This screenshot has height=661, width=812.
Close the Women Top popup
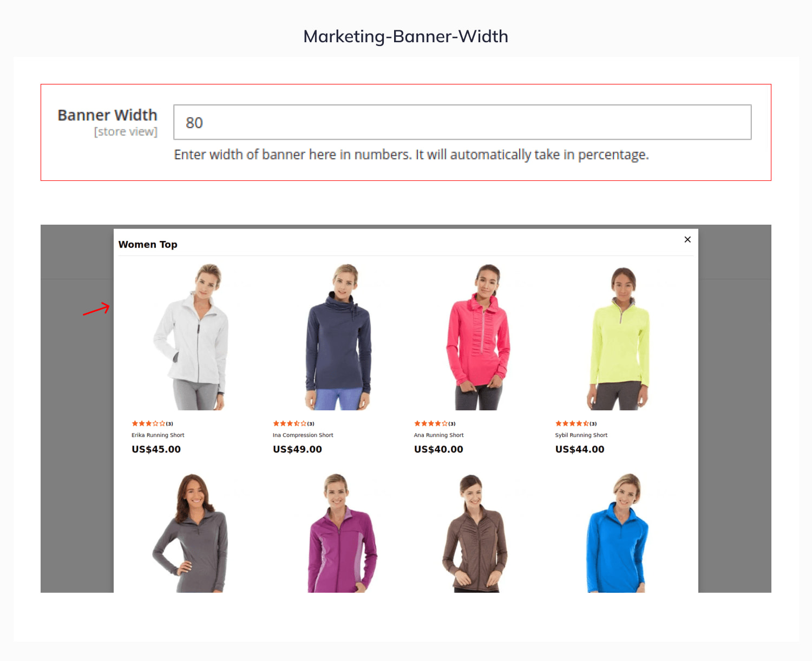[x=687, y=239]
